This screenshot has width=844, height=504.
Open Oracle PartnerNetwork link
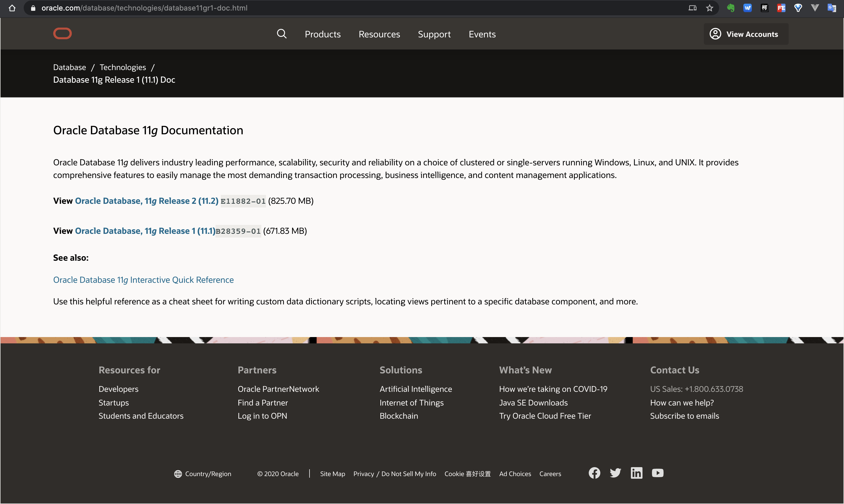(x=278, y=389)
